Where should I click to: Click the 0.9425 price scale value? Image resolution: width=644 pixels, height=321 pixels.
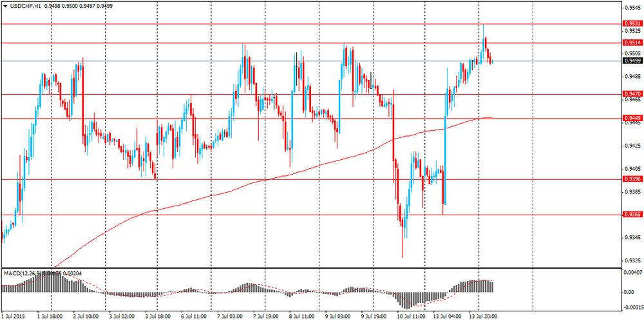pyautogui.click(x=631, y=146)
